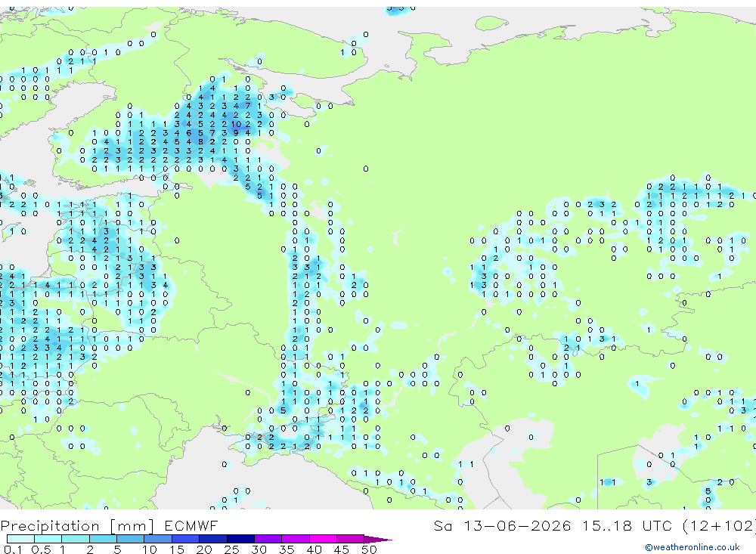The image size is (756, 554).
Task: Click the 0.5–1 mm light cyan legend swatch
Action: [x=48, y=539]
